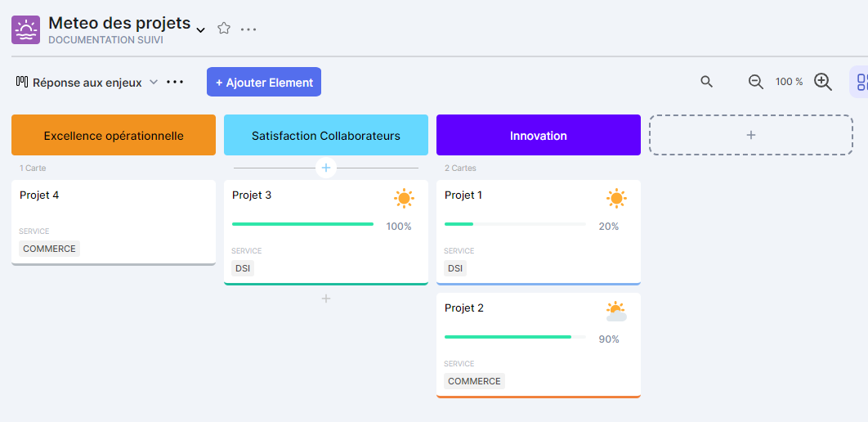Screen dimensions: 868x422
Task: Click the sun icon on Projet 1
Action: click(616, 198)
